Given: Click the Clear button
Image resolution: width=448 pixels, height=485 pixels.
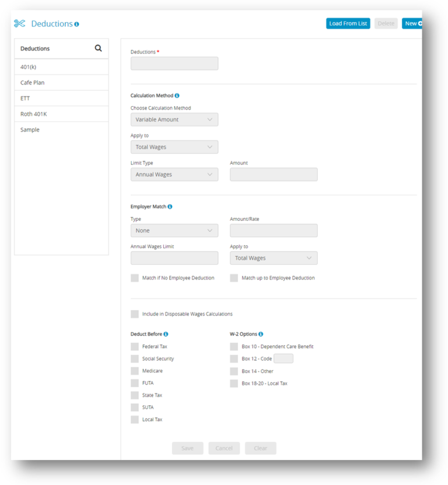Looking at the screenshot, I should coord(261,448).
